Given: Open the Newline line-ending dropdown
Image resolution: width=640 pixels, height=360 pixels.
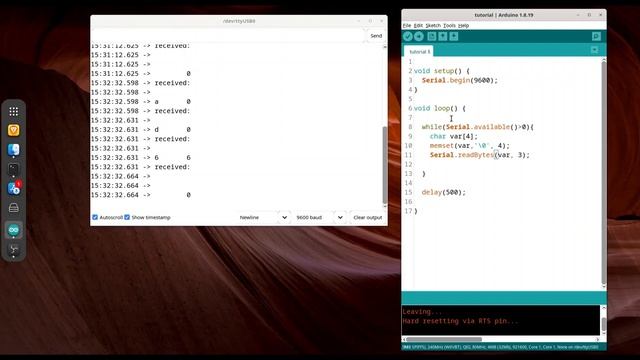Looking at the screenshot, I should 264,218.
